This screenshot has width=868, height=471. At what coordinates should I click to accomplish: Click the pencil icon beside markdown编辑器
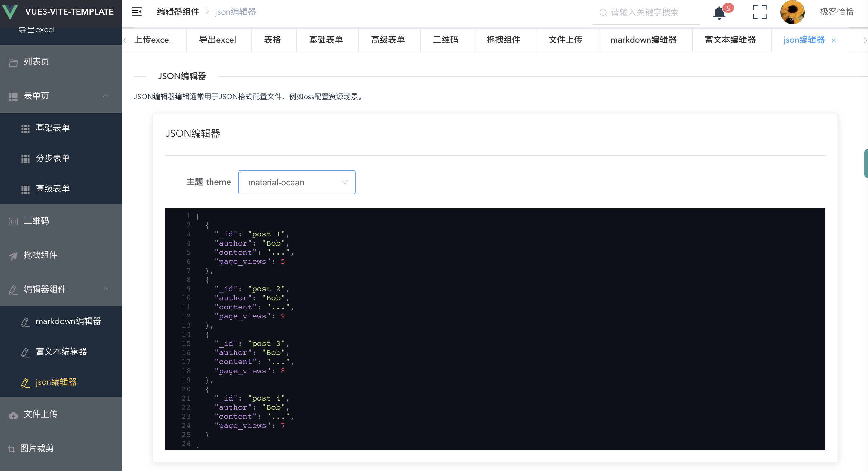[25, 322]
